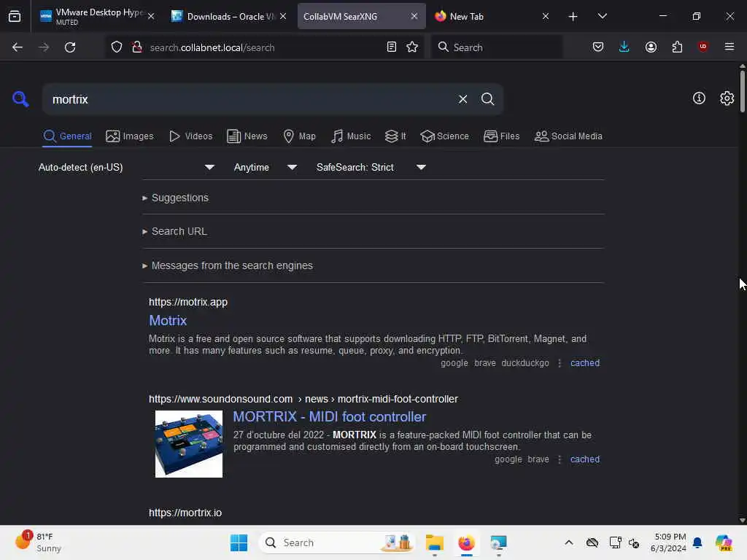
Task: Open cached link for MORTRIX MIDI result
Action: click(x=584, y=459)
